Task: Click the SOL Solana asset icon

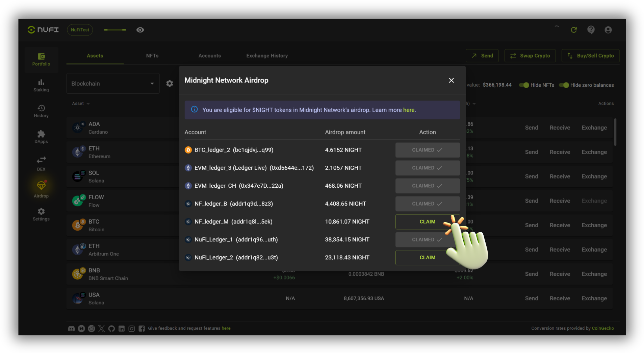Action: 78,176
